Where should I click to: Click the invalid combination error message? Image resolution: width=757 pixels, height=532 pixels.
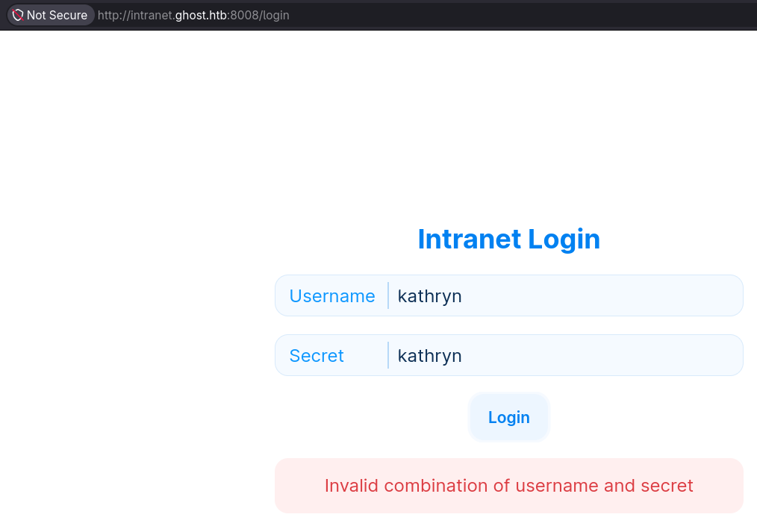click(509, 486)
